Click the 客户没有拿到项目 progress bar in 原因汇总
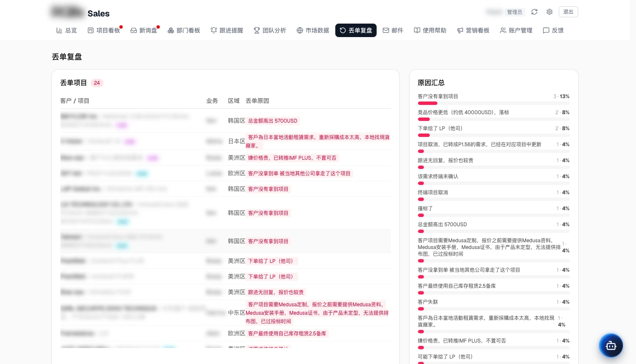The image size is (636, 364). 493,103
